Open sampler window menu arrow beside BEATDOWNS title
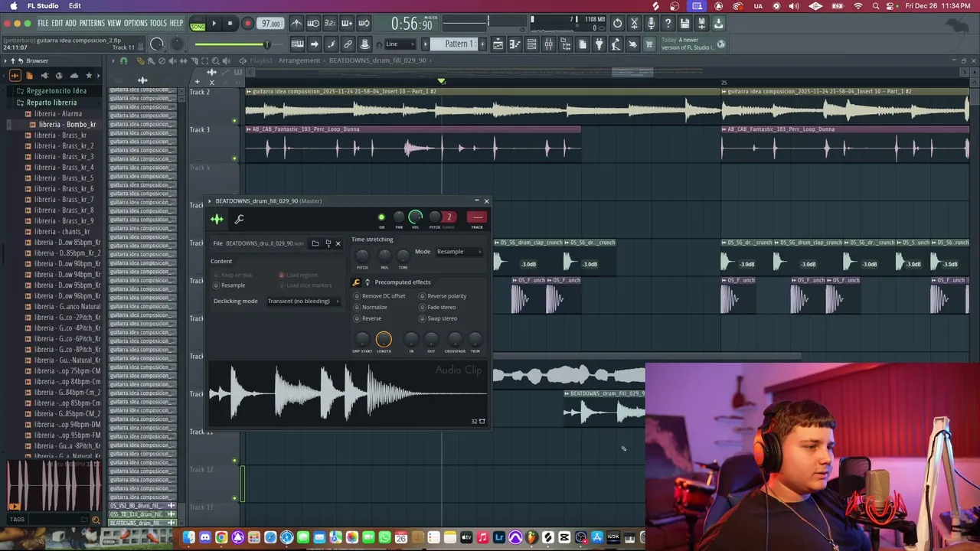This screenshot has height=551, width=980. (209, 201)
